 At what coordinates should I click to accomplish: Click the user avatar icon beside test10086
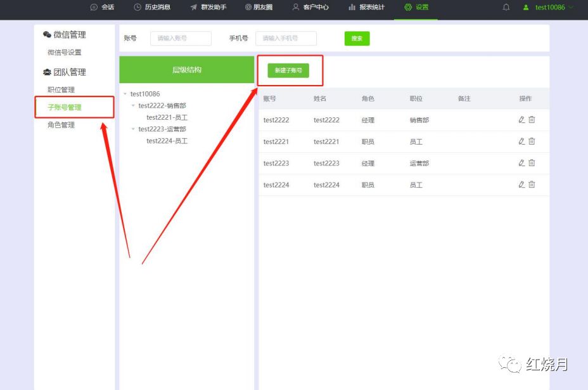click(526, 7)
